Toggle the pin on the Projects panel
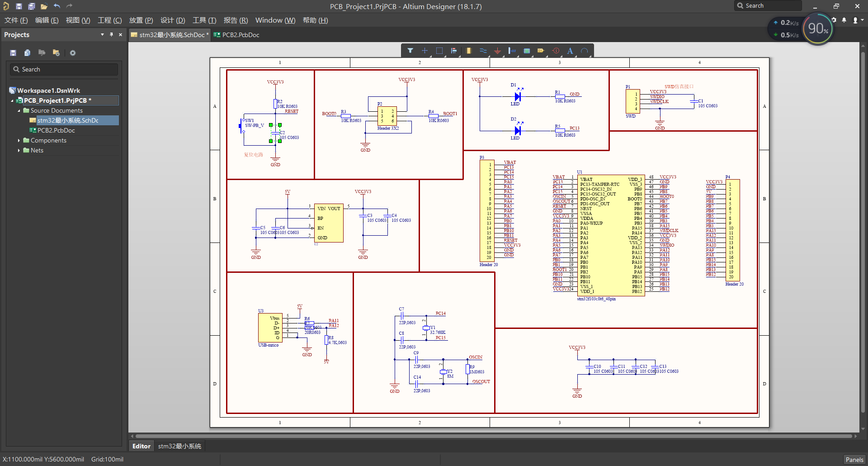The image size is (868, 466). (x=111, y=34)
